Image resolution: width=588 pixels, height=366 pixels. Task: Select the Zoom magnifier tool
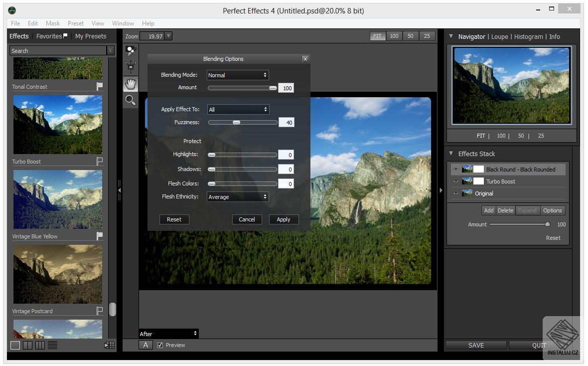tap(131, 100)
